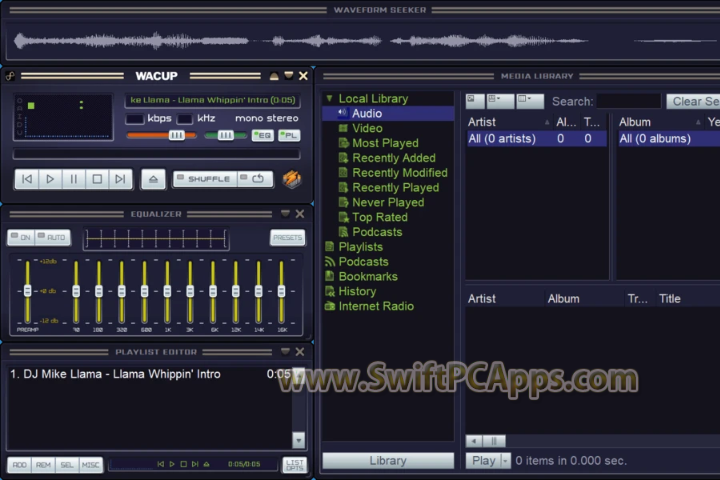Adjust the balance slider
Viewport: 720px width, 480px height.
pyautogui.click(x=225, y=135)
